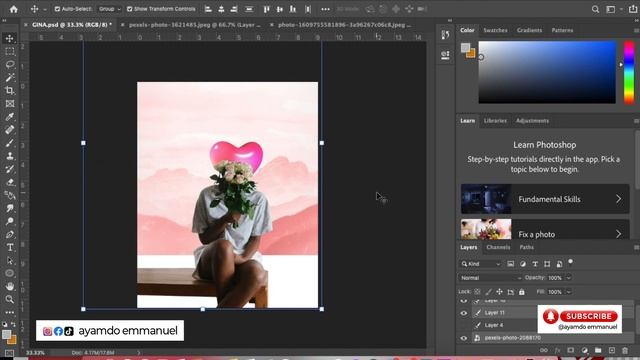Click the Share icon in top right
This screenshot has height=360, width=640.
(633, 9)
